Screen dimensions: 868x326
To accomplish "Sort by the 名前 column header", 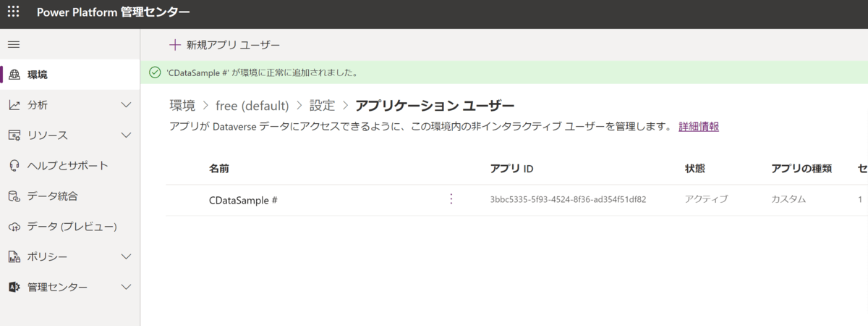I will click(x=219, y=169).
